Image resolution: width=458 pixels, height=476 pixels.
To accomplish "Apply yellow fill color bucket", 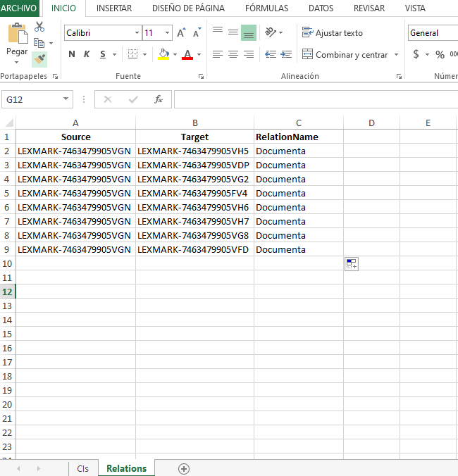I will click(x=163, y=54).
